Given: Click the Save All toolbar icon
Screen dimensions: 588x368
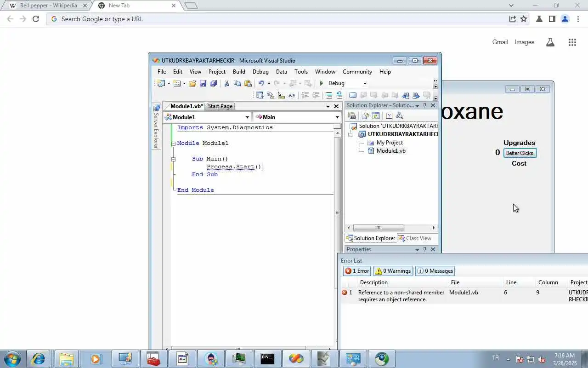Looking at the screenshot, I should point(214,83).
